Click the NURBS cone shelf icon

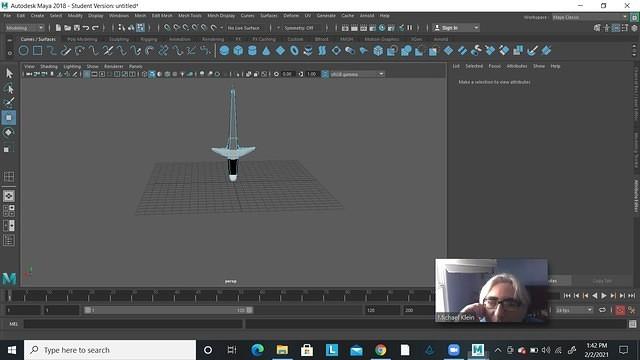point(266,51)
